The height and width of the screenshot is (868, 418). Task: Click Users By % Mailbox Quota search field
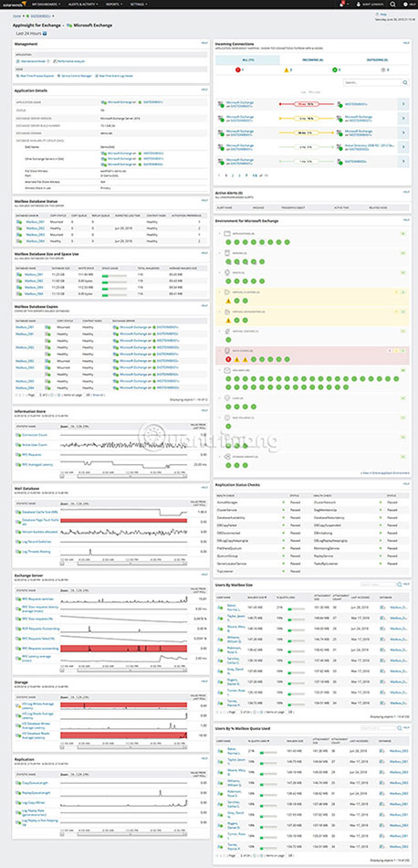pyautogui.click(x=379, y=728)
